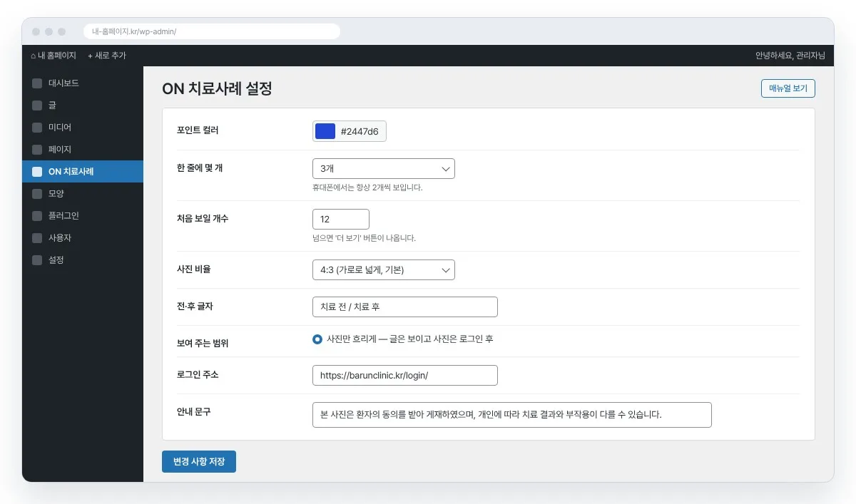Image resolution: width=856 pixels, height=504 pixels.
Task: Click the 글 sidebar icon
Action: click(37, 106)
